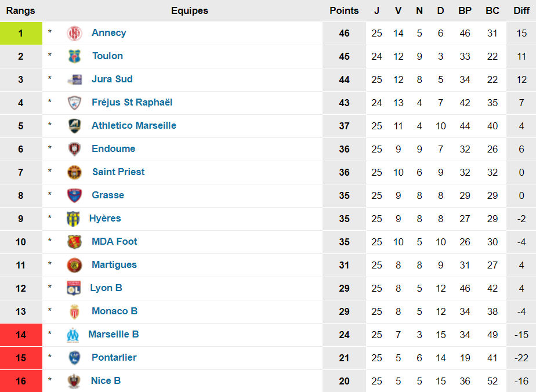Open the Grasse team link
The width and height of the screenshot is (536, 392).
pos(108,195)
